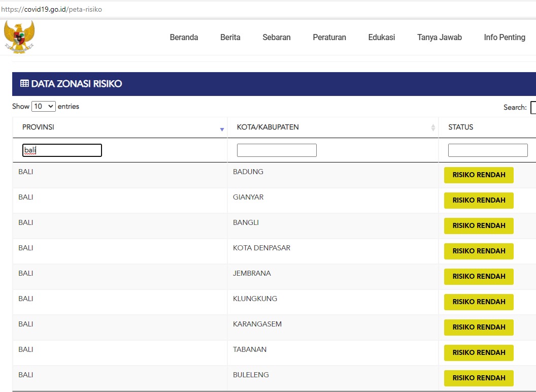The image size is (536, 392).
Task: Focus the Kota/Kabupaten filter input
Action: coord(277,150)
